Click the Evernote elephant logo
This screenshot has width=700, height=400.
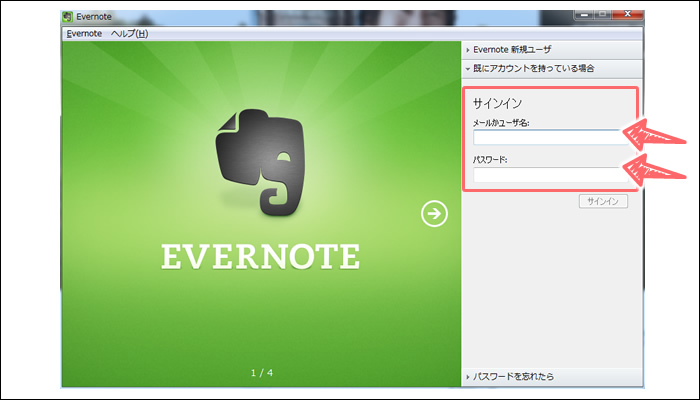click(260, 162)
